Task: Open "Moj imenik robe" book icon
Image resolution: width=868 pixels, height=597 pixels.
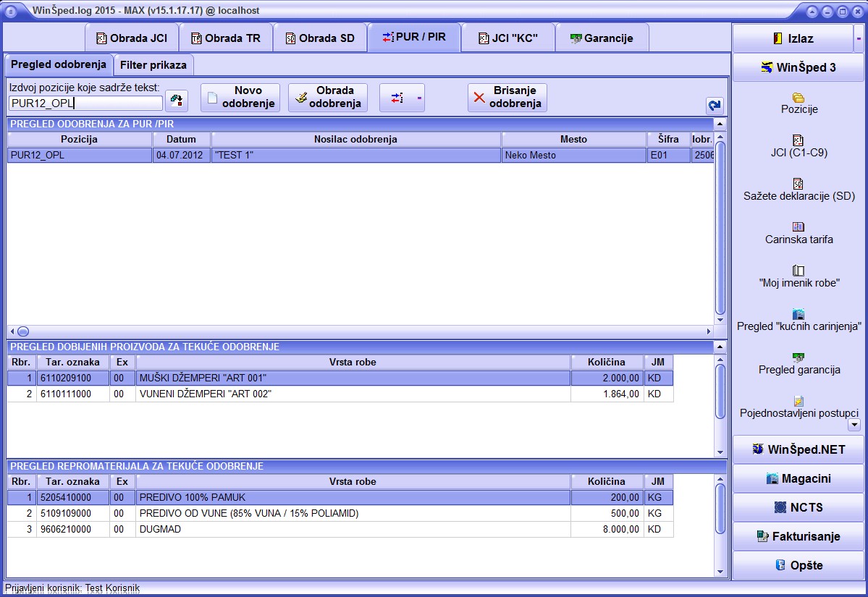Action: coord(799,271)
